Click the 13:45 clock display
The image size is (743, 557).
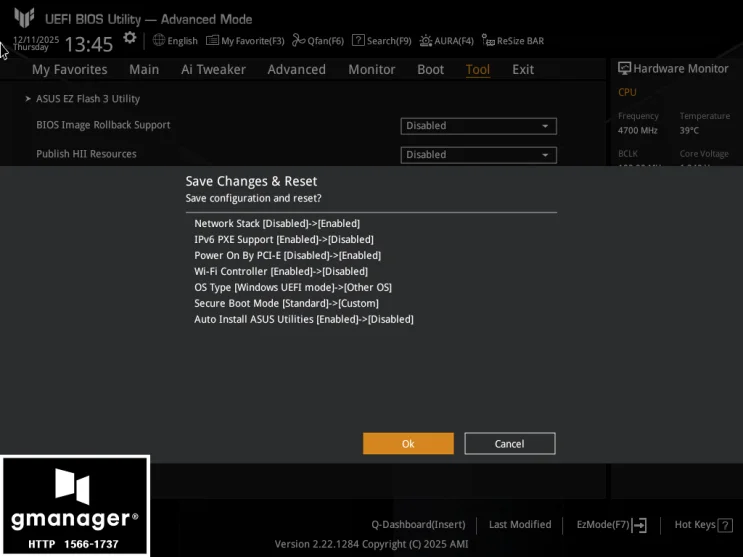click(x=89, y=44)
